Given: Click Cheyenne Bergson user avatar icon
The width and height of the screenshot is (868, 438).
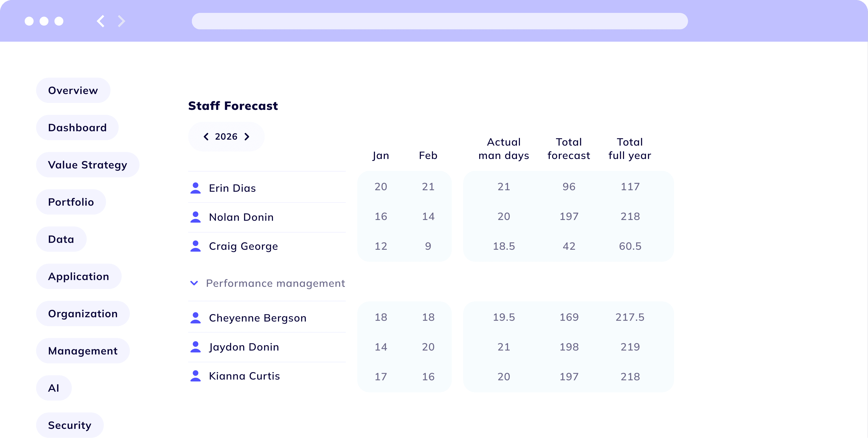Looking at the screenshot, I should tap(195, 318).
